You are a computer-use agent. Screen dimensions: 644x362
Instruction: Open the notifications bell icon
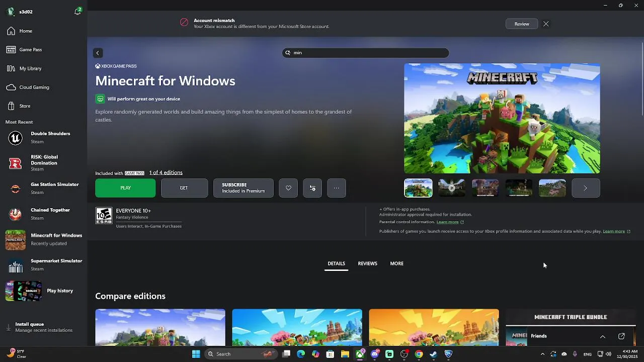click(x=78, y=11)
